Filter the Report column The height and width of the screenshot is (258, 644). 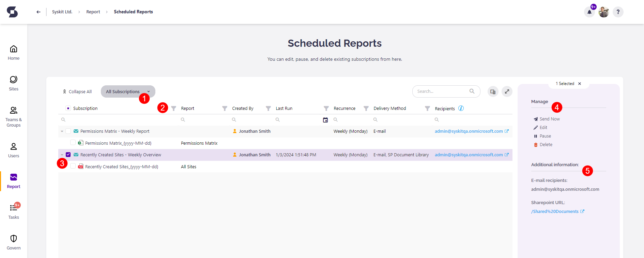(x=225, y=109)
